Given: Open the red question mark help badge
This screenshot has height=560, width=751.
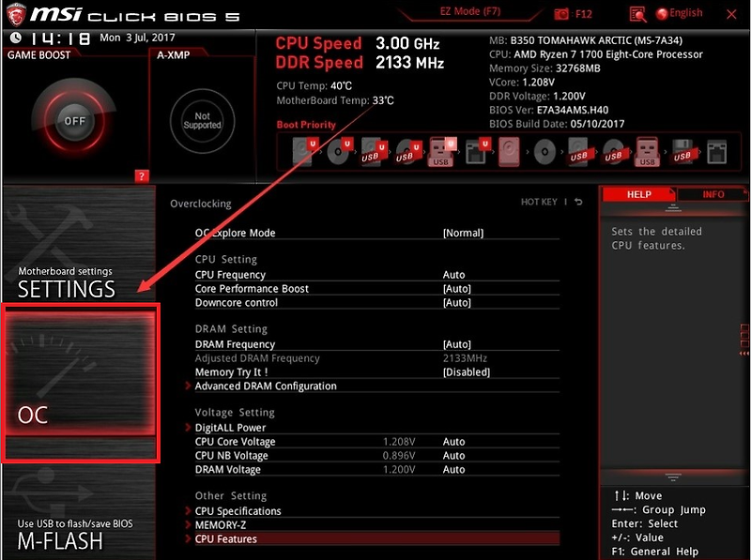Looking at the screenshot, I should pyautogui.click(x=142, y=176).
